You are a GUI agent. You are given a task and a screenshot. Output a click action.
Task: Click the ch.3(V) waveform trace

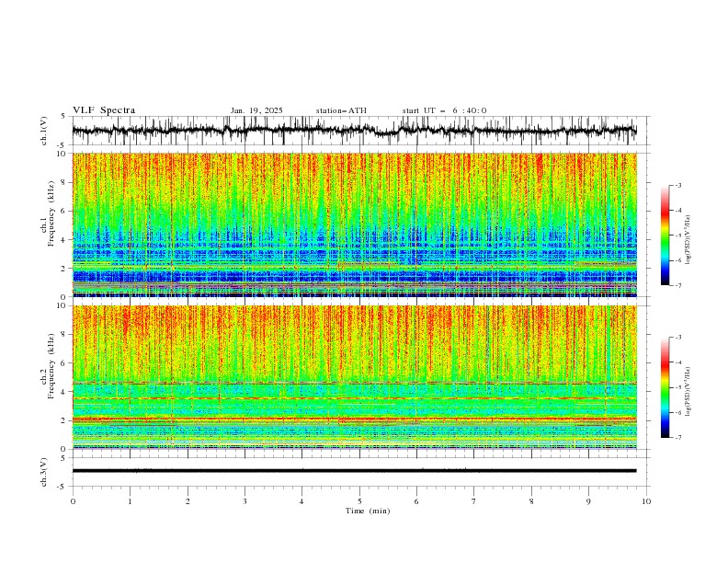354,471
